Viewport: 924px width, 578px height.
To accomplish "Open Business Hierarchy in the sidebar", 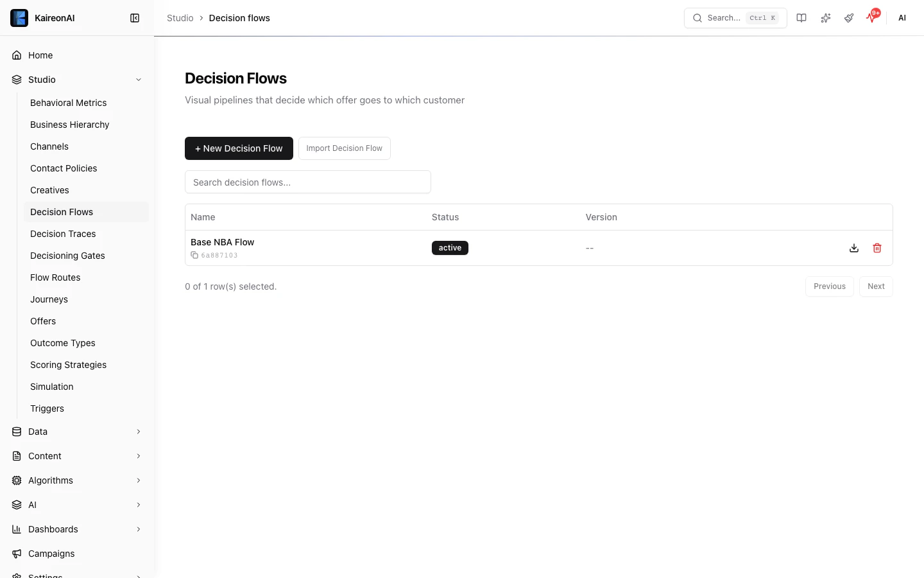I will (x=86, y=125).
